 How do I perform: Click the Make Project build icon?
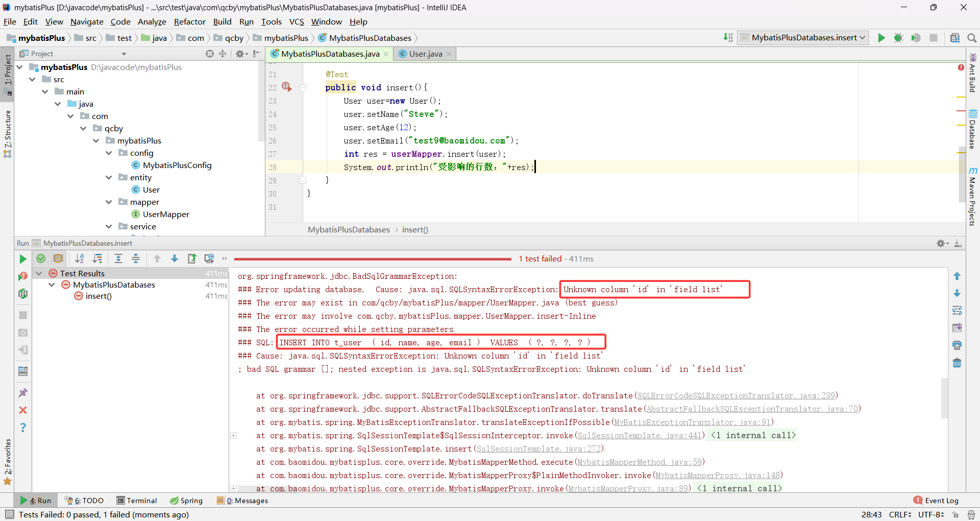coord(728,38)
